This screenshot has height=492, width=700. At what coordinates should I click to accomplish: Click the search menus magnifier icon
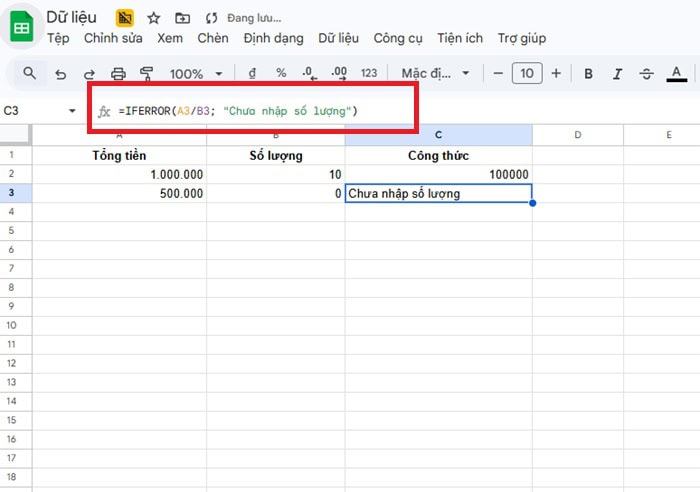(29, 73)
